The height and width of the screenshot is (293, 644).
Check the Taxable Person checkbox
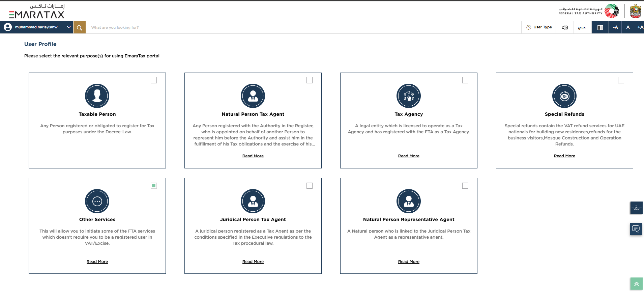tap(154, 80)
